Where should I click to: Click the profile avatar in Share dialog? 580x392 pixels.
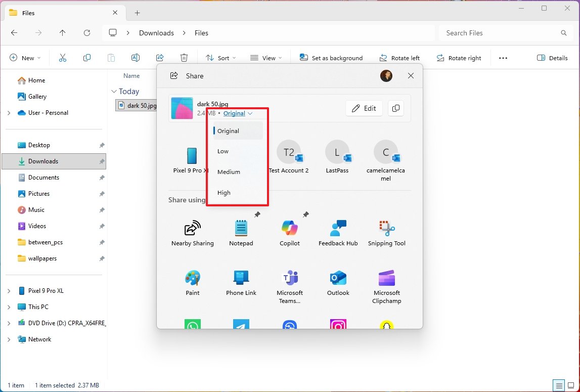coord(386,75)
